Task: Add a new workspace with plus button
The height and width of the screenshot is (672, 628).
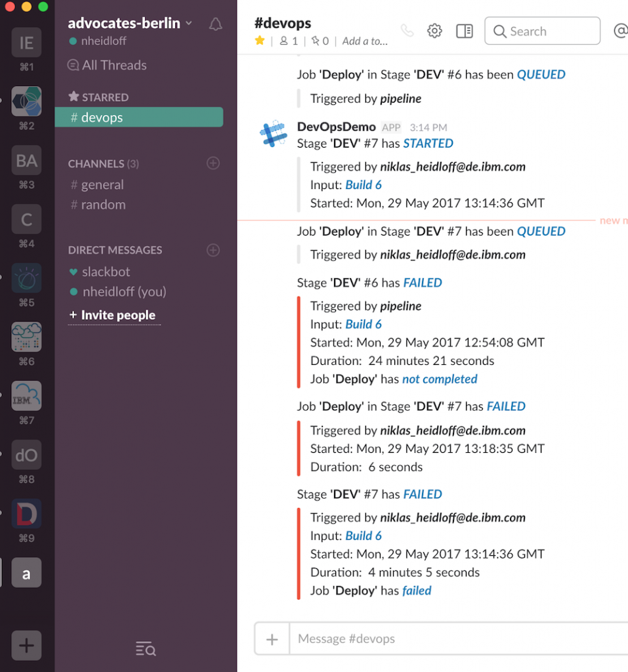Action: pyautogui.click(x=26, y=646)
